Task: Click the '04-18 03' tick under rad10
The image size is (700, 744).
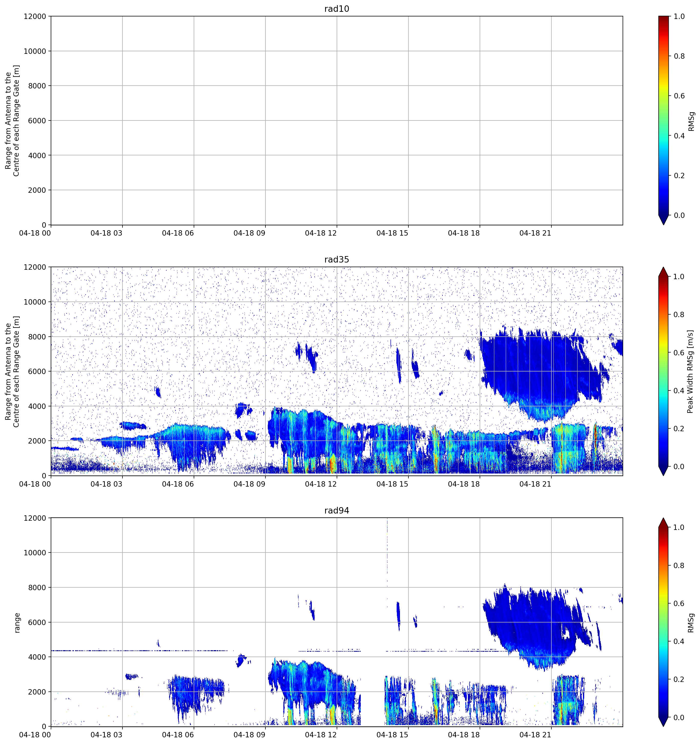Action: (x=106, y=233)
